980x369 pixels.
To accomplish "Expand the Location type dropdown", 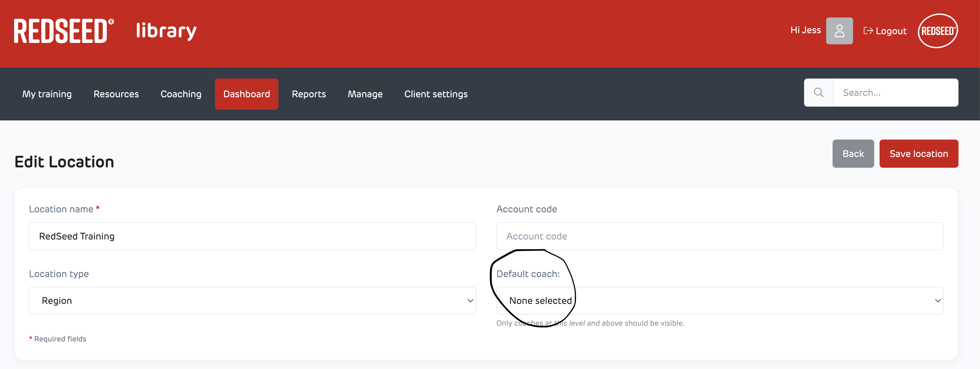I will [252, 301].
